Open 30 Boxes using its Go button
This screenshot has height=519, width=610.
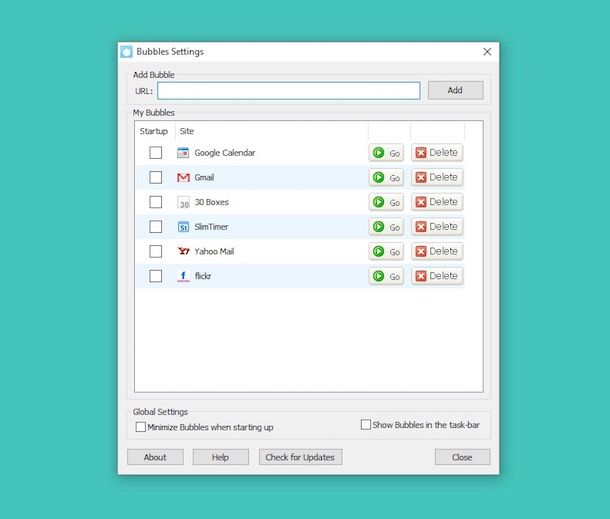(x=386, y=202)
